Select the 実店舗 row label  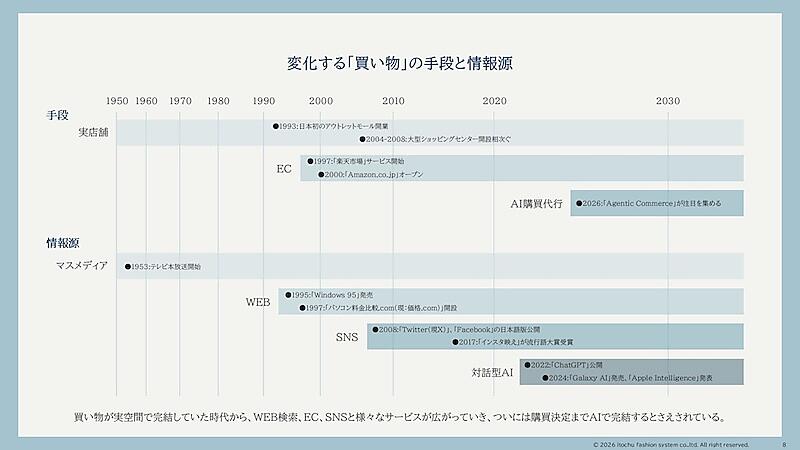pyautogui.click(x=93, y=133)
